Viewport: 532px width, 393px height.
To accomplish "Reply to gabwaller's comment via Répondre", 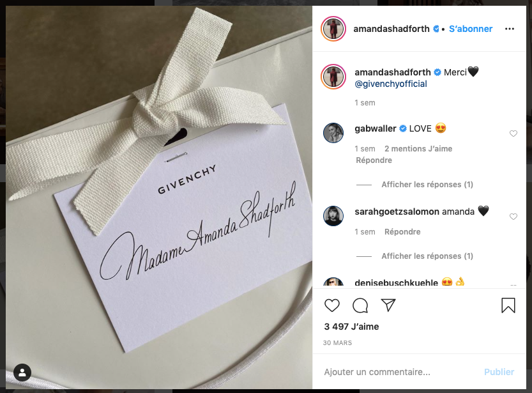I will (374, 160).
